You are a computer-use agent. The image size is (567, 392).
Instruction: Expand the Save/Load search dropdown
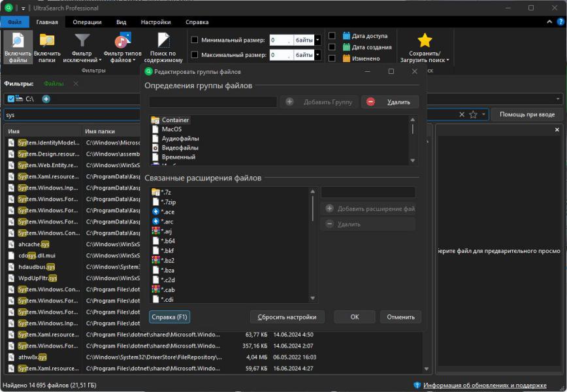447,60
